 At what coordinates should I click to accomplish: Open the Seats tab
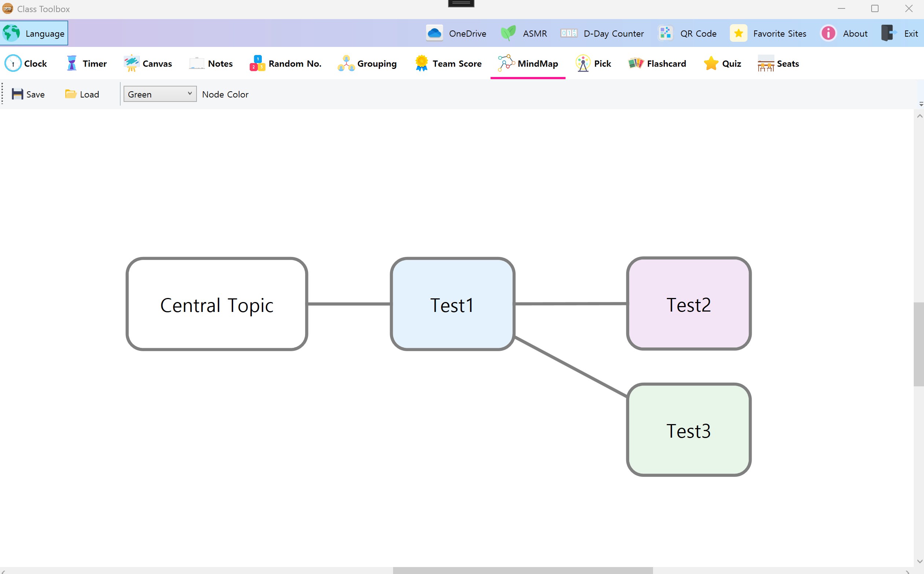click(x=778, y=63)
